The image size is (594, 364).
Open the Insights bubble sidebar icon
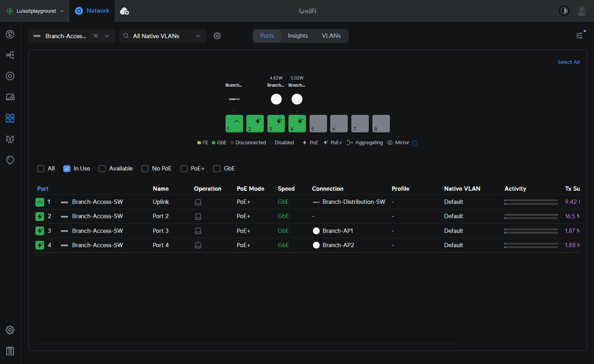coord(10,160)
